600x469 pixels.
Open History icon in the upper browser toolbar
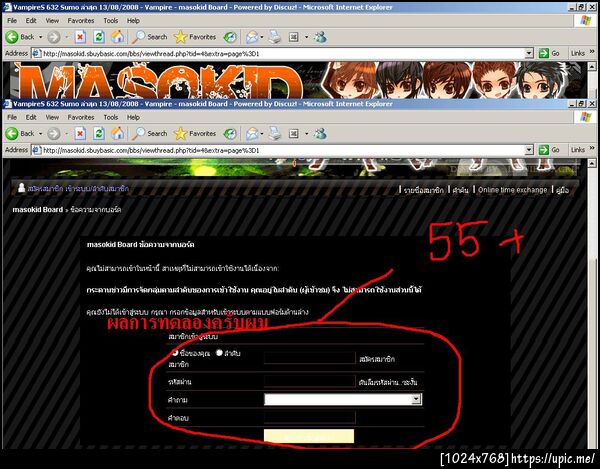coord(230,37)
